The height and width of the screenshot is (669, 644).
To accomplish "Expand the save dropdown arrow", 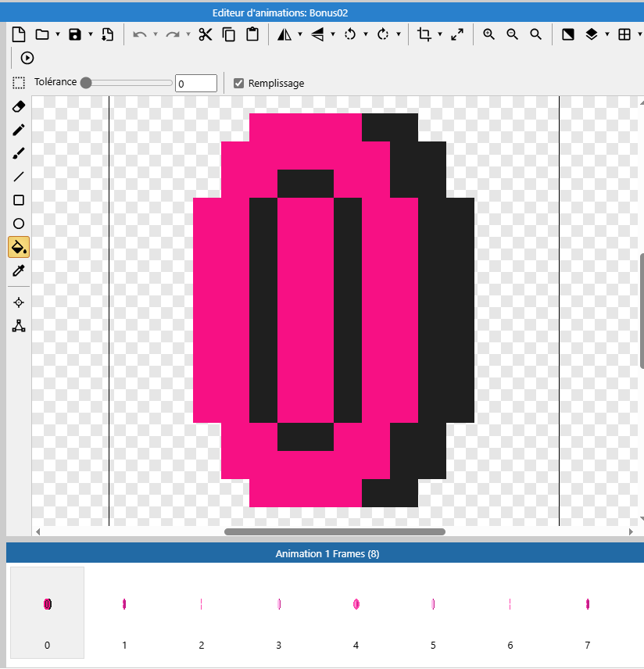I will (91, 34).
